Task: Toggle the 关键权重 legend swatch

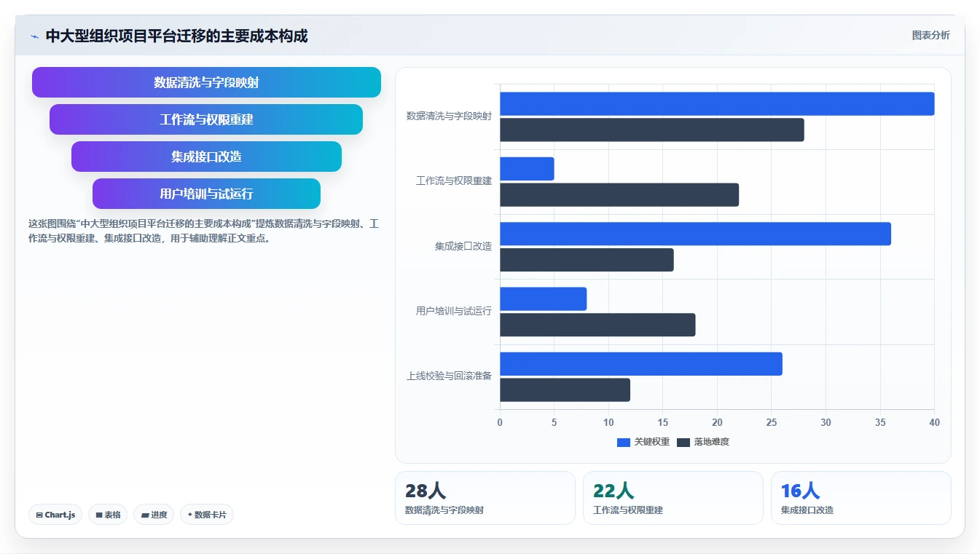Action: [x=624, y=442]
